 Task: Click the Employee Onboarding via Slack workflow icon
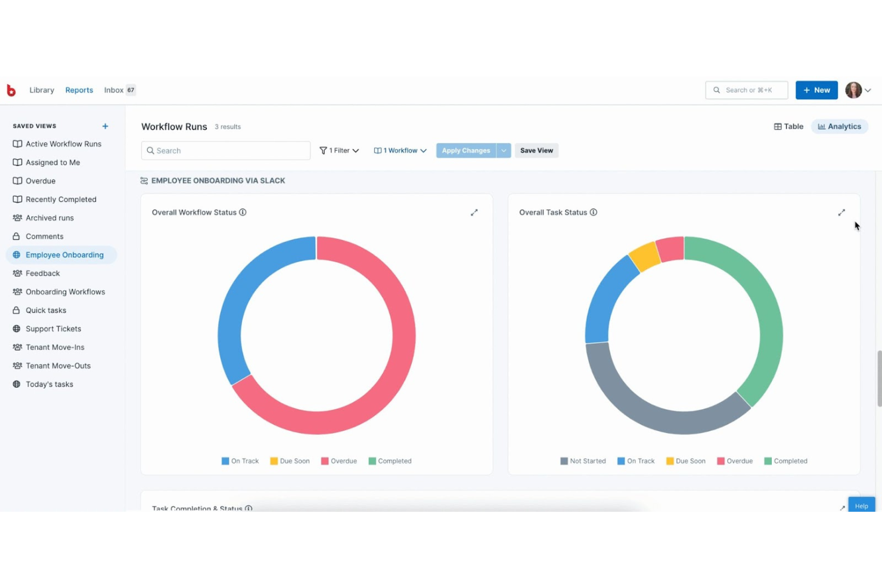coord(144,181)
